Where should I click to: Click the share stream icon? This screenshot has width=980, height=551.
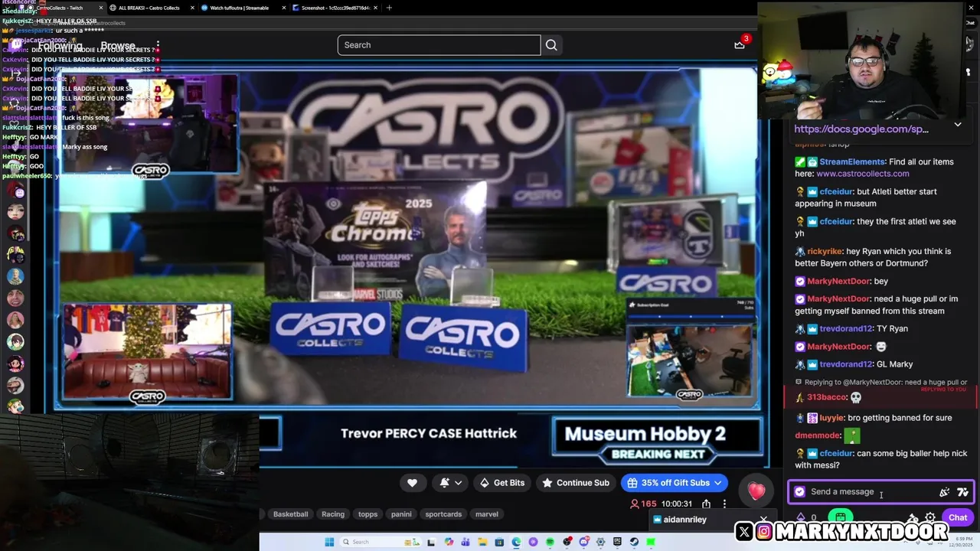706,504
